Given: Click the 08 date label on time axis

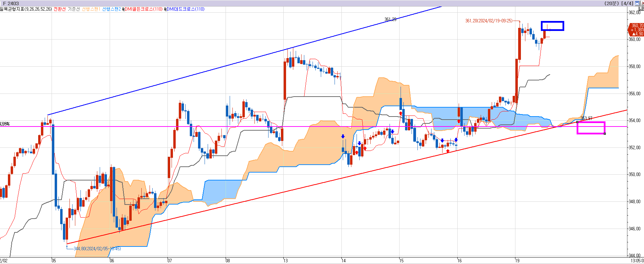Looking at the screenshot, I should pyautogui.click(x=228, y=261).
